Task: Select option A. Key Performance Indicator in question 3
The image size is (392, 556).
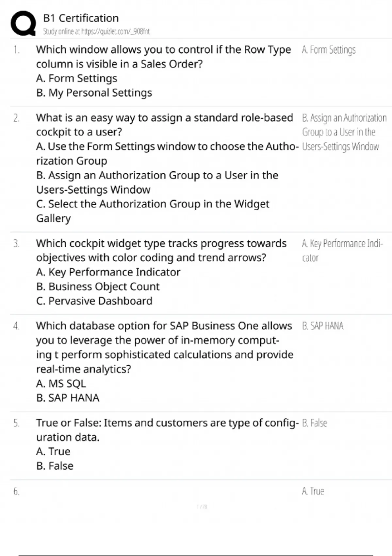Action: pyautogui.click(x=108, y=272)
